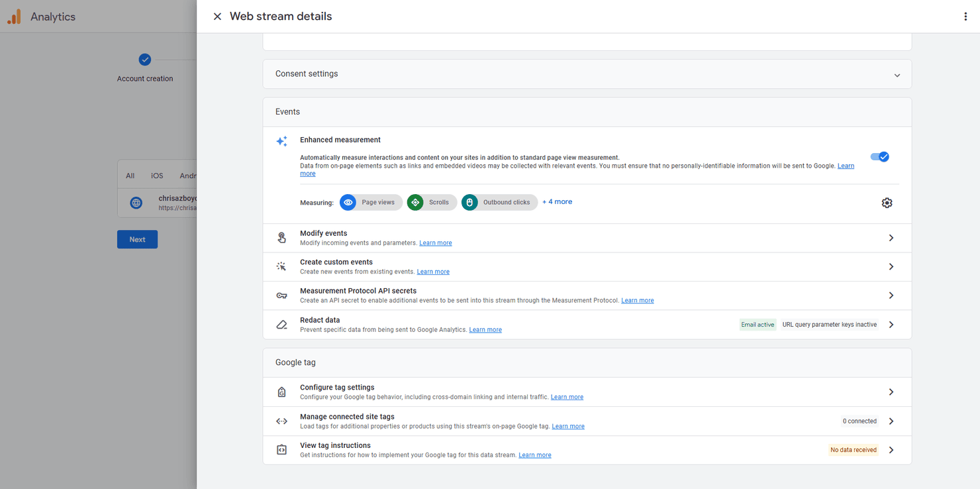
Task: Click the Email active status badge
Action: (758, 325)
